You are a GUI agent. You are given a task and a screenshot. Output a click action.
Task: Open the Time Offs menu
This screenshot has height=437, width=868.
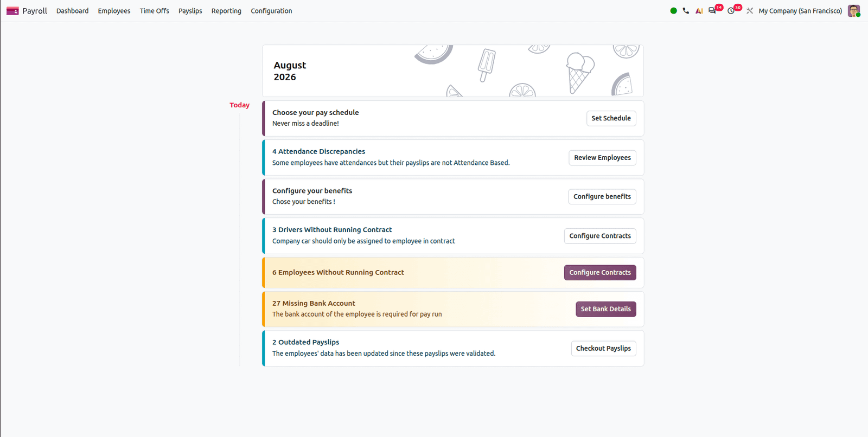pyautogui.click(x=155, y=11)
